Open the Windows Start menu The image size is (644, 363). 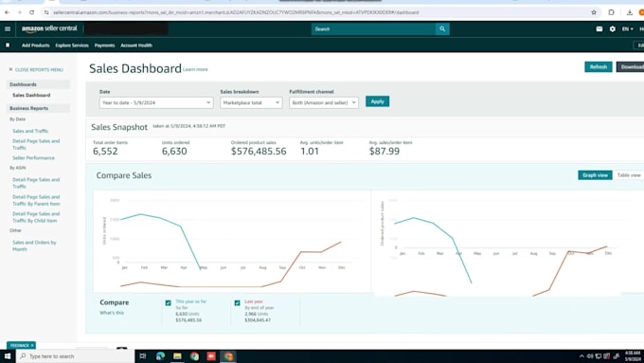(8, 356)
